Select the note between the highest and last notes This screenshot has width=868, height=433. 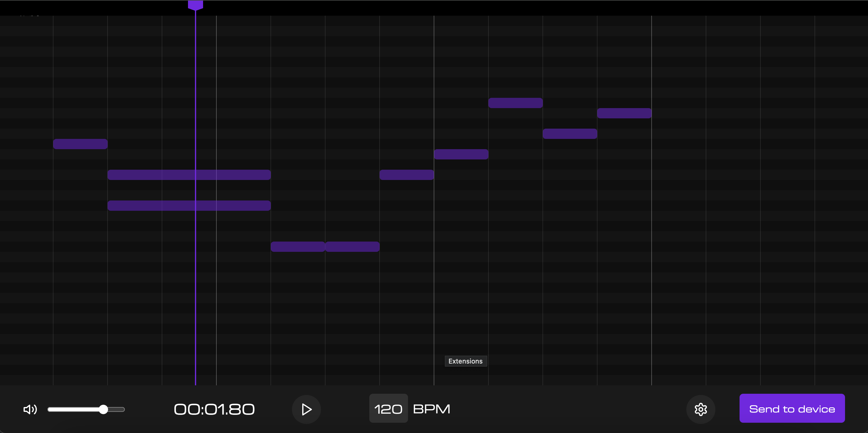click(x=570, y=134)
